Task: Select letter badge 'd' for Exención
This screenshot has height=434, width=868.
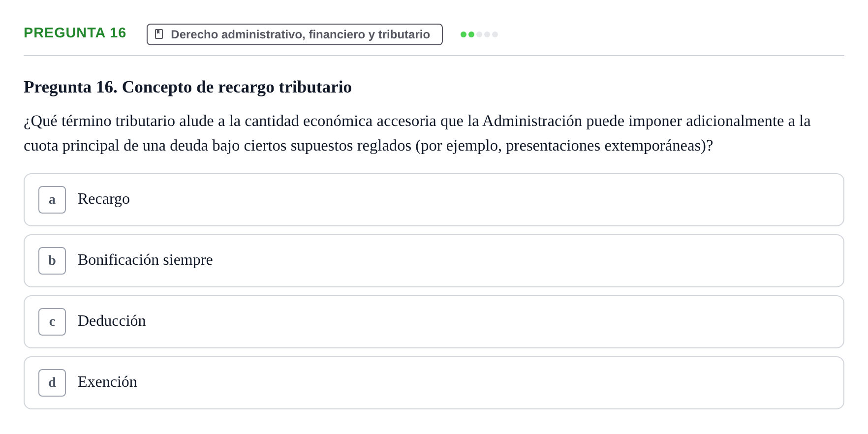Action: pos(52,383)
